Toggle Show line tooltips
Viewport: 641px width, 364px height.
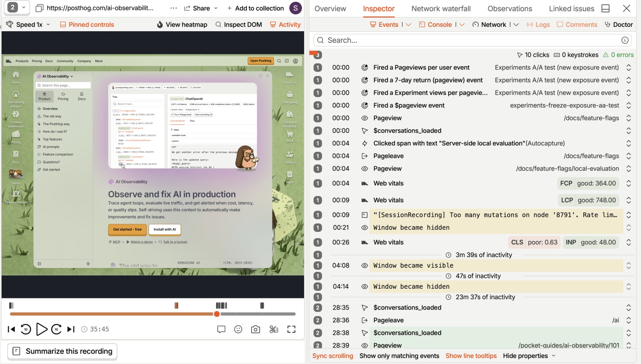tap(471, 356)
